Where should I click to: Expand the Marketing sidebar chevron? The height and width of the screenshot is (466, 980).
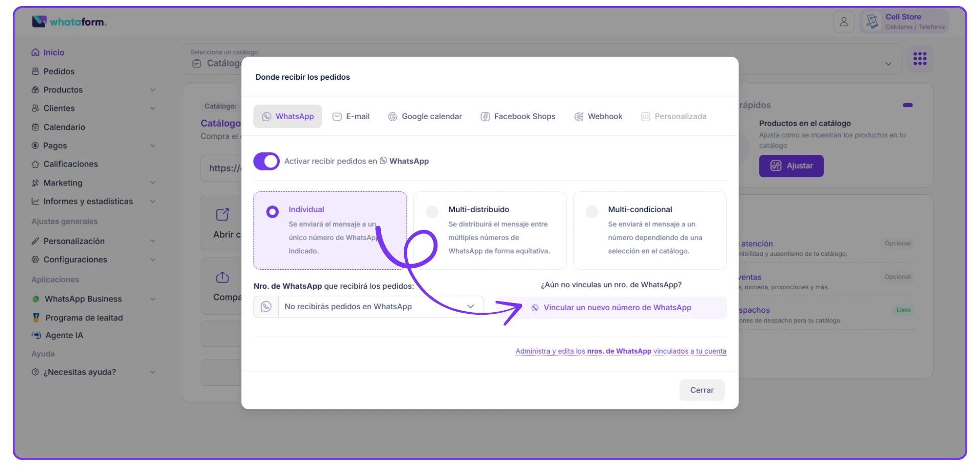coord(152,183)
